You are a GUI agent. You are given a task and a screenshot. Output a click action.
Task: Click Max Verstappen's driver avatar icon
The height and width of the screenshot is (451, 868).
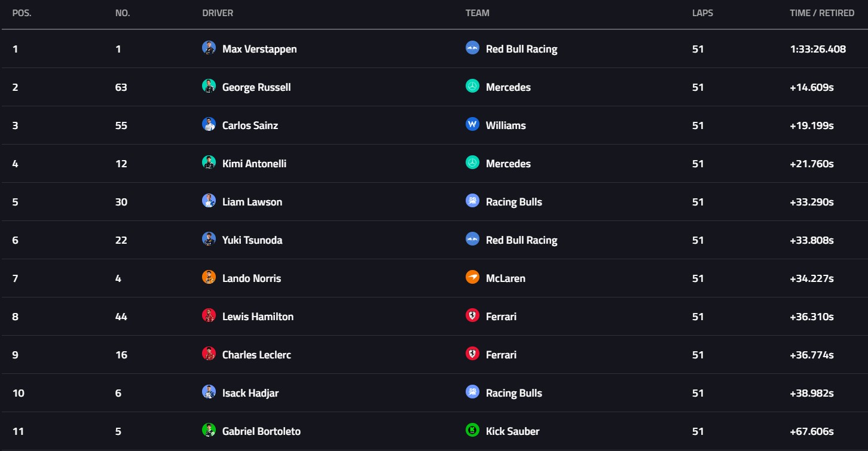[x=209, y=48]
